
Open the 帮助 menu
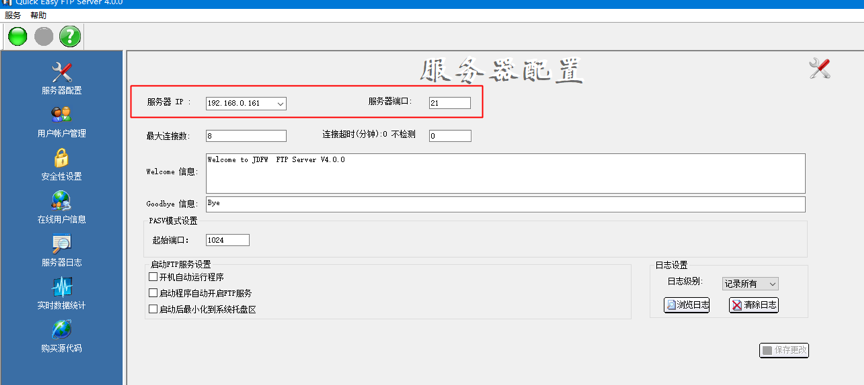39,15
